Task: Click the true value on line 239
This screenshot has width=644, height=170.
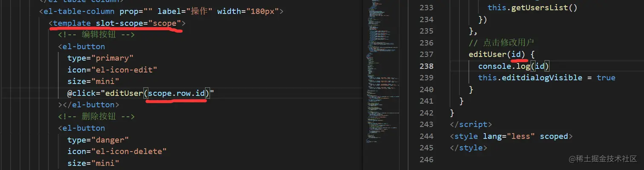Action: (x=606, y=78)
